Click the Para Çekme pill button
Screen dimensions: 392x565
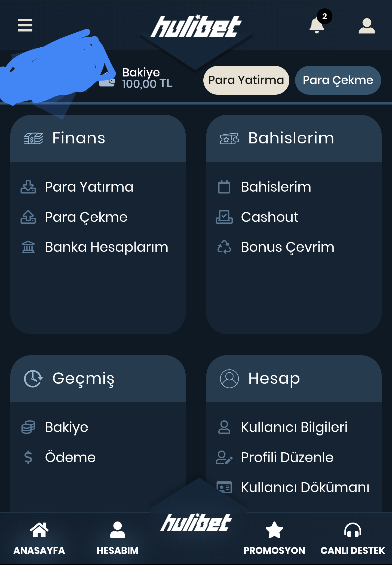pos(338,80)
